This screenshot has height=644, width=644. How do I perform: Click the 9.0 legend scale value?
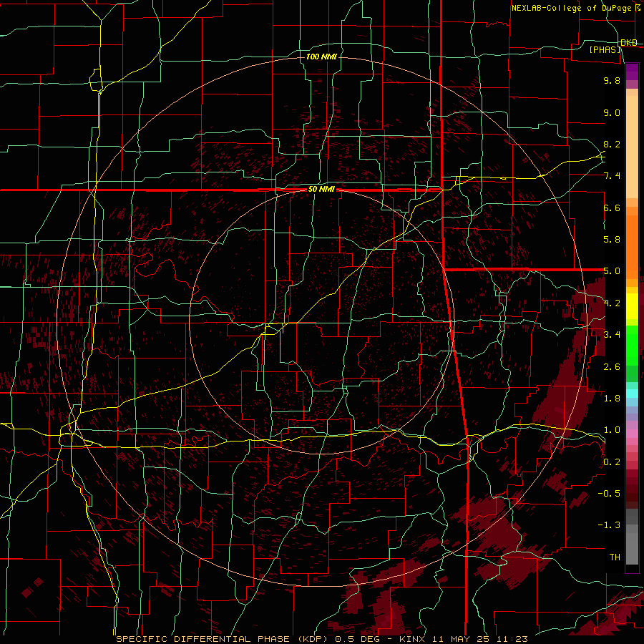point(612,112)
